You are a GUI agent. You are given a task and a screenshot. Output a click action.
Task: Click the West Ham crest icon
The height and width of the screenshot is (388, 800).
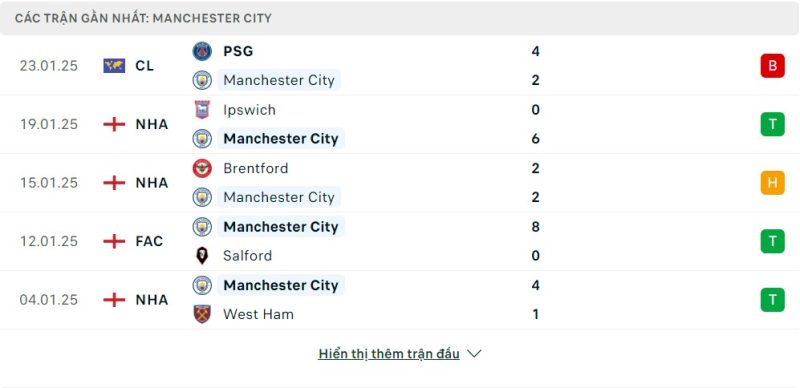tap(202, 314)
